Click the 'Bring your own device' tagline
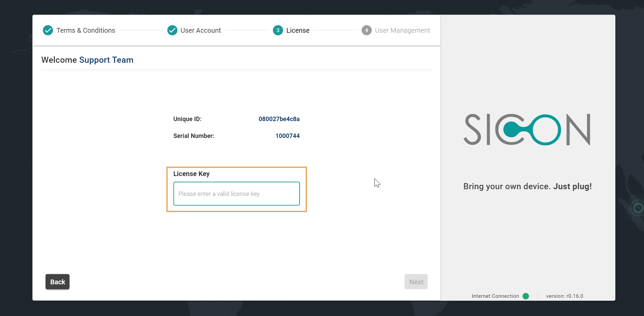The image size is (644, 316). coord(527,186)
